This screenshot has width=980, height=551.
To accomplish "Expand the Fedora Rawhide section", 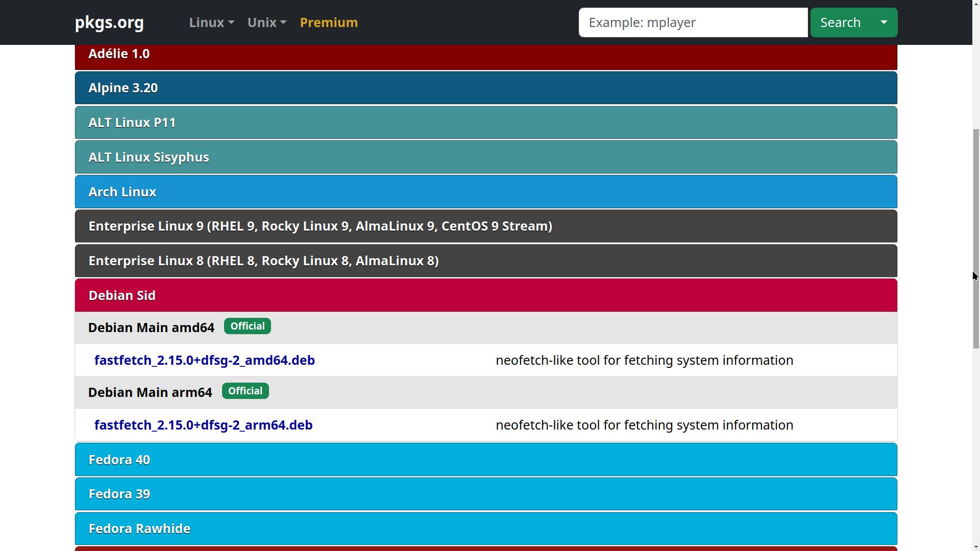I will [x=486, y=529].
